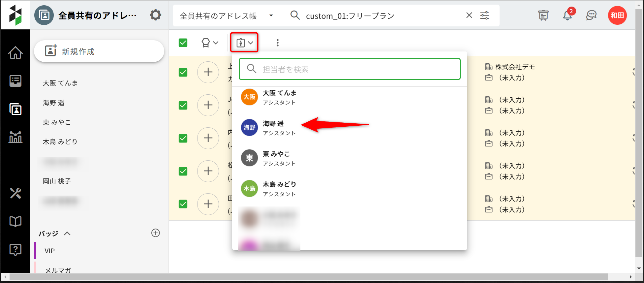Click the 新規作成 button
644x283 pixels.
tap(99, 51)
